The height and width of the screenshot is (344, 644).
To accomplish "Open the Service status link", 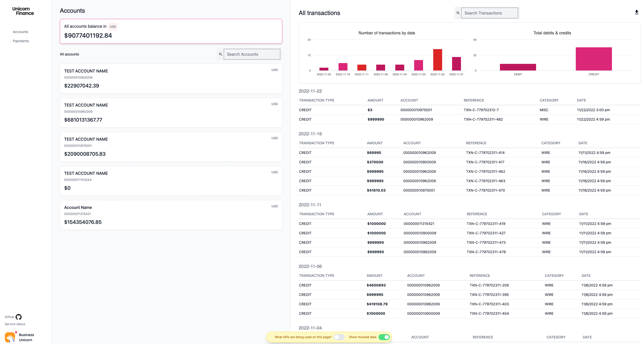I will click(x=15, y=324).
